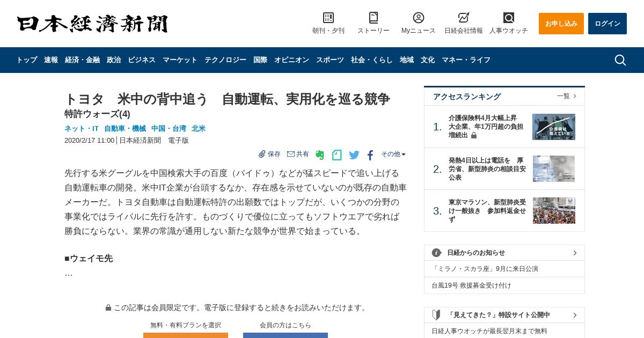Share article via the green note icon

(337, 155)
